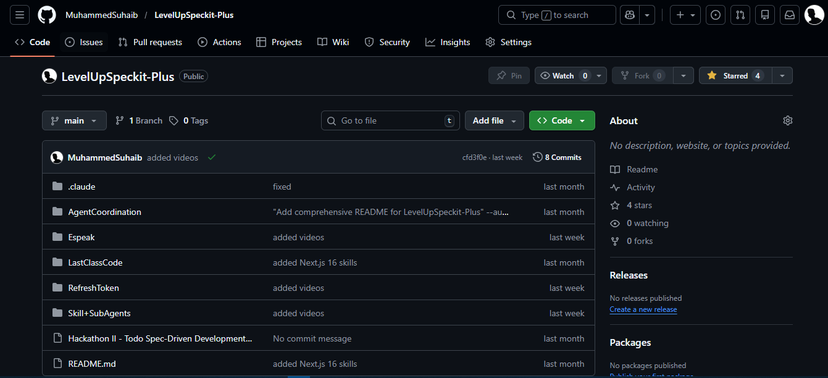This screenshot has height=378, width=828.
Task: Open repositories icon in top header
Action: coord(765,15)
